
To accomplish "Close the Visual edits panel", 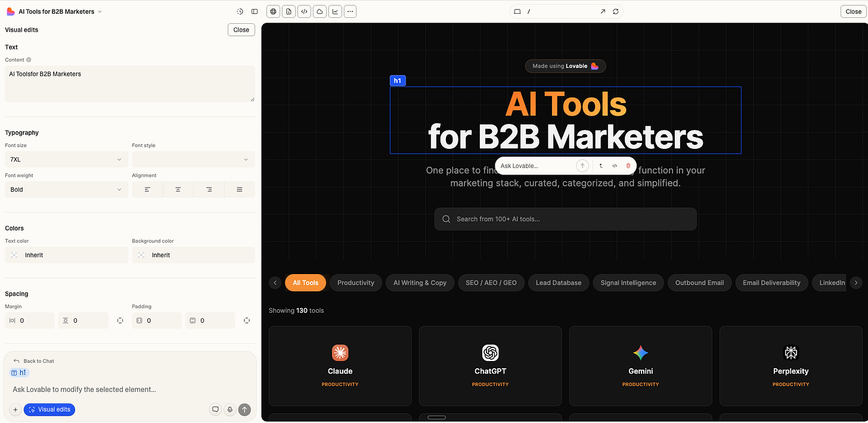I will tap(241, 30).
